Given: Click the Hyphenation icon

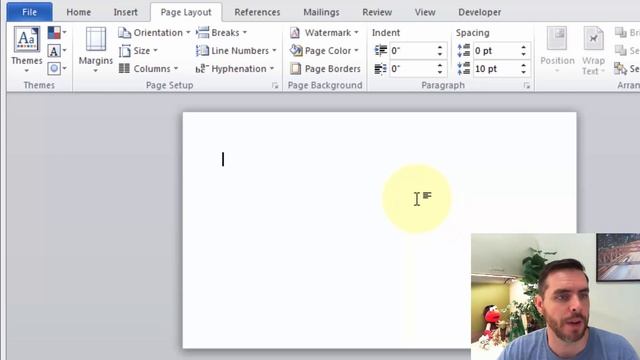Looking at the screenshot, I should tap(202, 69).
